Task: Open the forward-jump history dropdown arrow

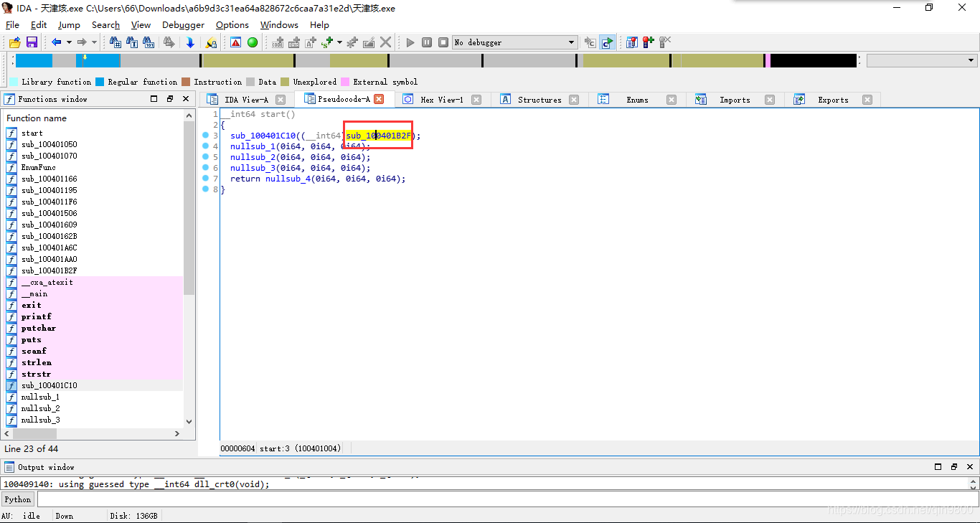Action: point(94,42)
